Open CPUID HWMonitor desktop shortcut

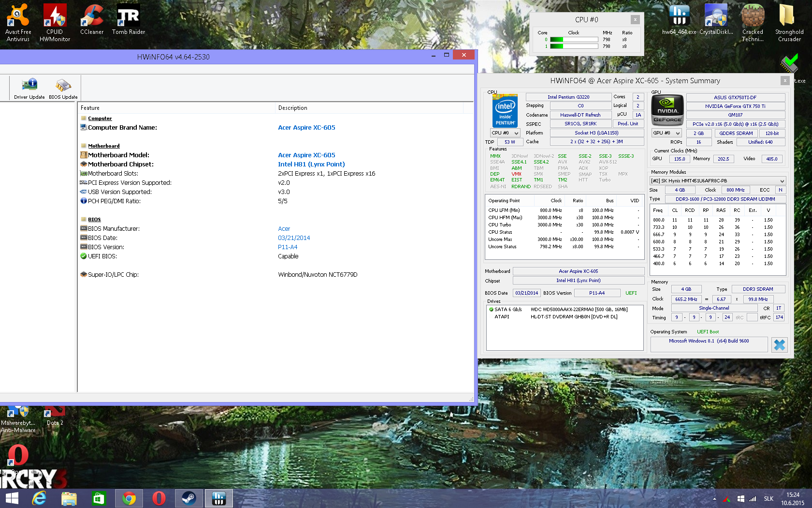click(x=55, y=22)
